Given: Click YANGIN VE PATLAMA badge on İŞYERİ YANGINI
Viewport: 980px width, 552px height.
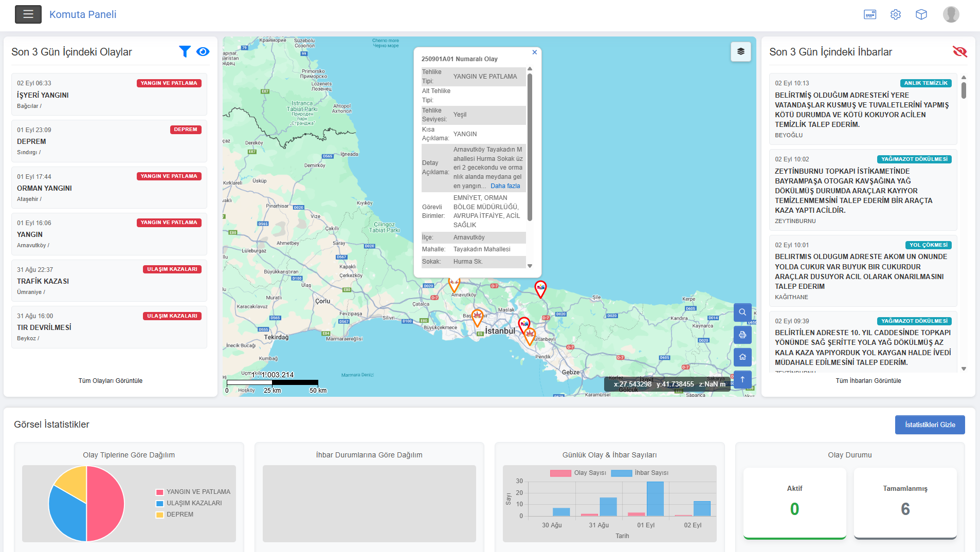Looking at the screenshot, I should pos(169,83).
